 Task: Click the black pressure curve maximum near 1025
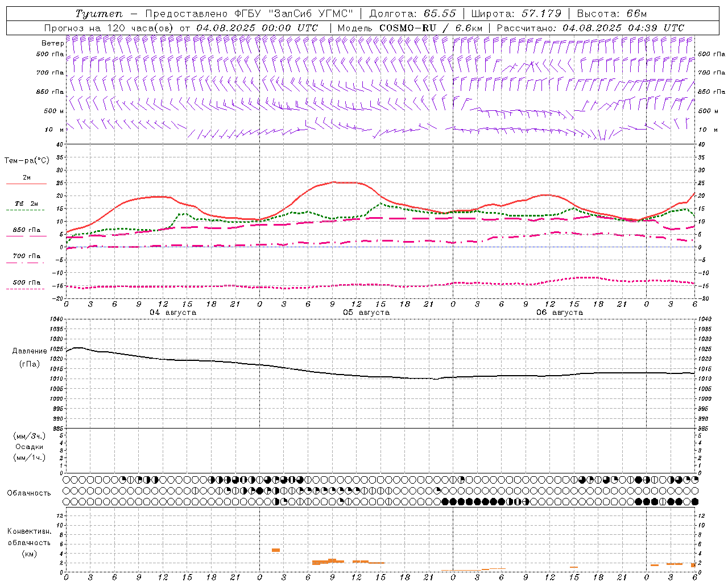78,347
